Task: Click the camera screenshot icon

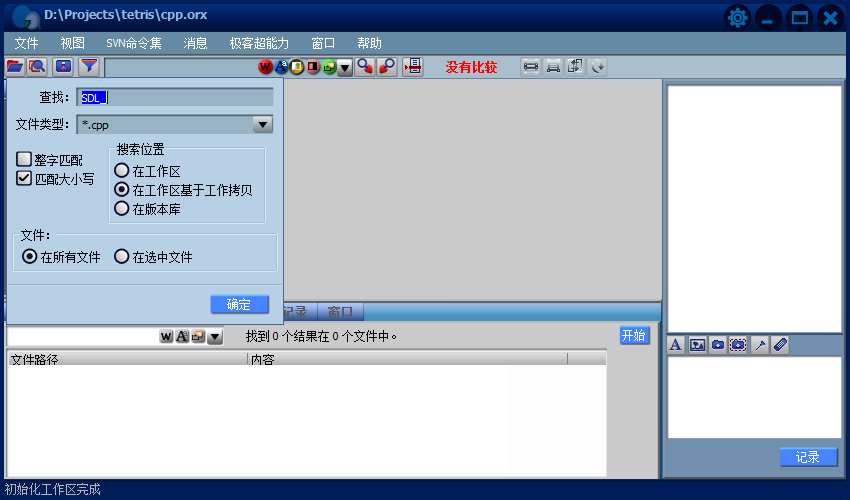Action: tap(718, 345)
